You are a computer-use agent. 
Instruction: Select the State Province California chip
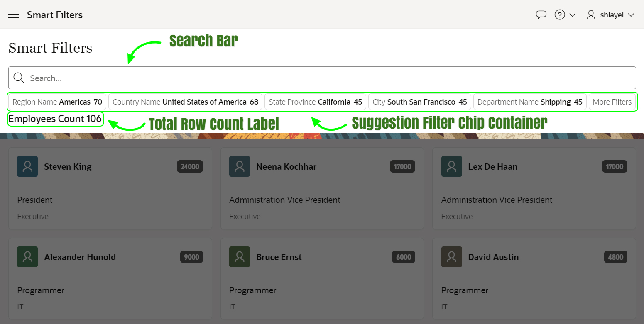tap(315, 102)
